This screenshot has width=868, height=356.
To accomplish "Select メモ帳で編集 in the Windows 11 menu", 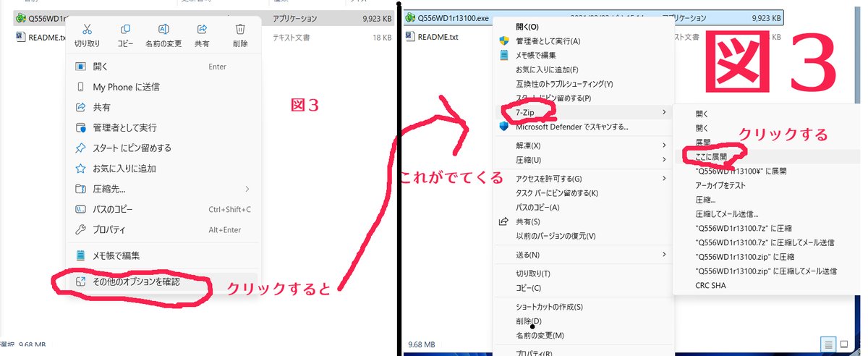I will [x=164, y=255].
